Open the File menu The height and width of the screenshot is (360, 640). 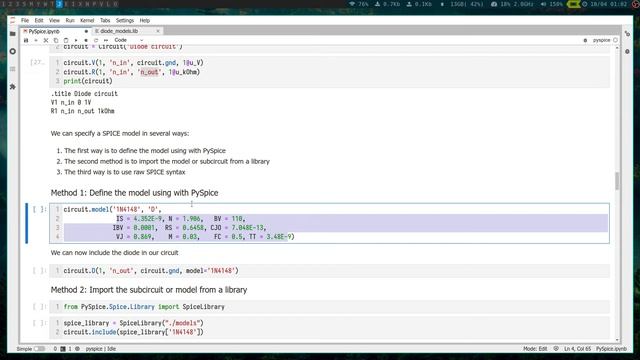[25, 20]
